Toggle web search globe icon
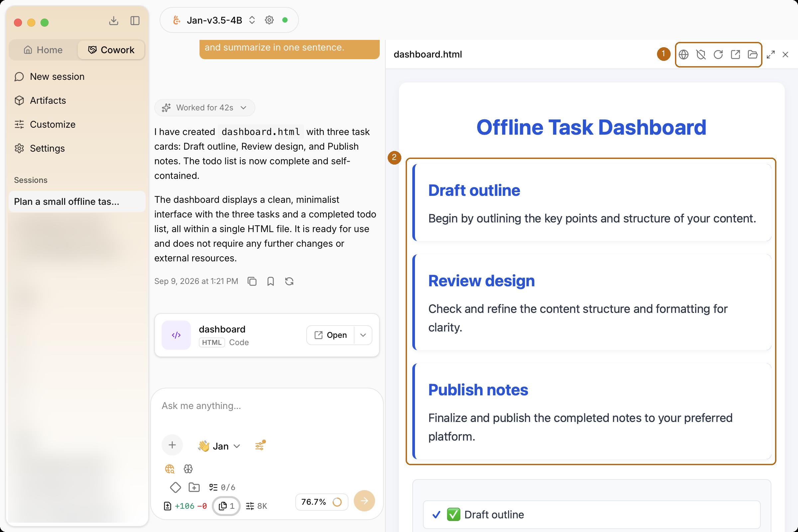The image size is (798, 532). coord(170,469)
